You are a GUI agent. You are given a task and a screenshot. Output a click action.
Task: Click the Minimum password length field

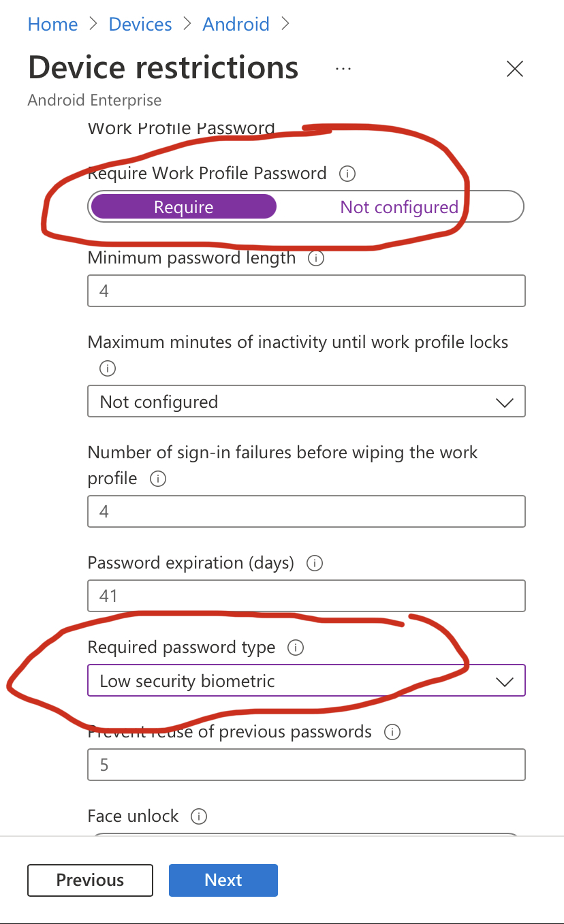tap(306, 291)
